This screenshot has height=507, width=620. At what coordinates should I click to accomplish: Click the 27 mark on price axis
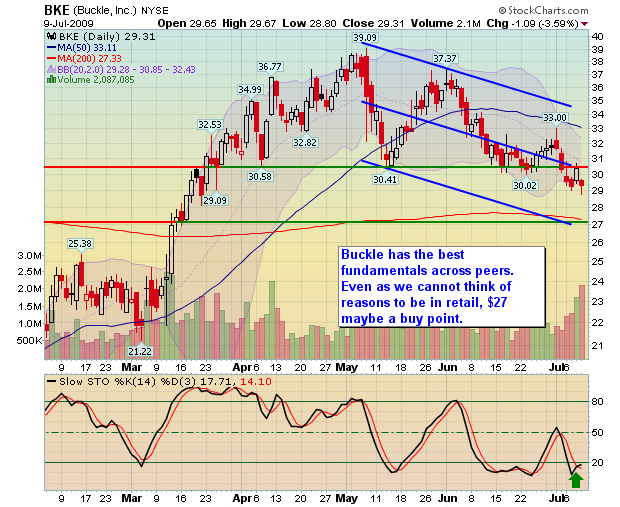pos(597,225)
